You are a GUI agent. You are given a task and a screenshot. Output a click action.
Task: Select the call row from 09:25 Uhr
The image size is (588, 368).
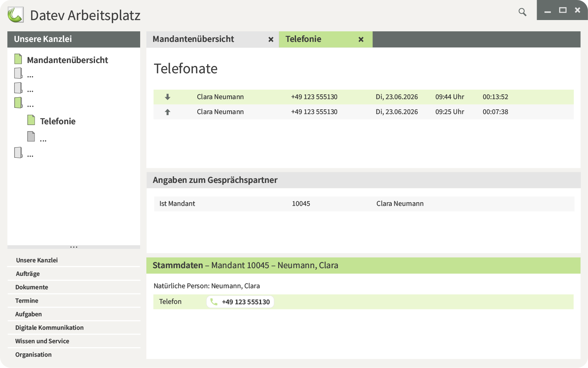pyautogui.click(x=363, y=112)
